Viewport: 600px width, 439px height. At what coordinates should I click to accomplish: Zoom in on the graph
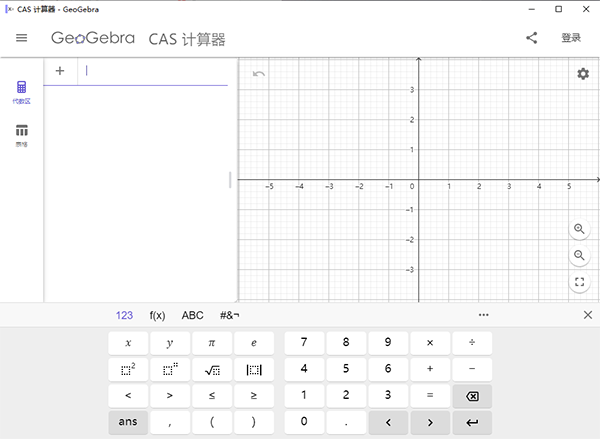point(579,229)
